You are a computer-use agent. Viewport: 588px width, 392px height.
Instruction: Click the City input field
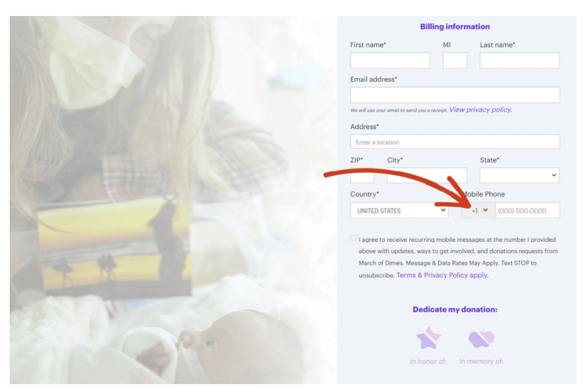pos(427,175)
